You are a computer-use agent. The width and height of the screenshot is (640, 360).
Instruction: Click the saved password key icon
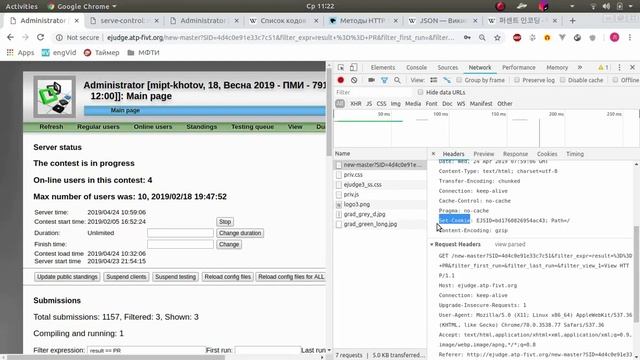pos(467,38)
